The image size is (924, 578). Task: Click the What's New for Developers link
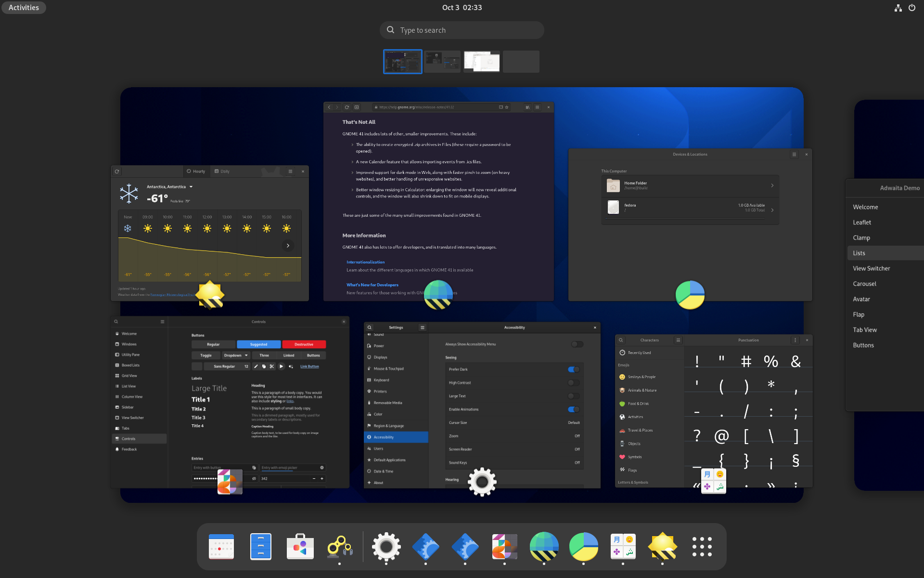click(372, 284)
